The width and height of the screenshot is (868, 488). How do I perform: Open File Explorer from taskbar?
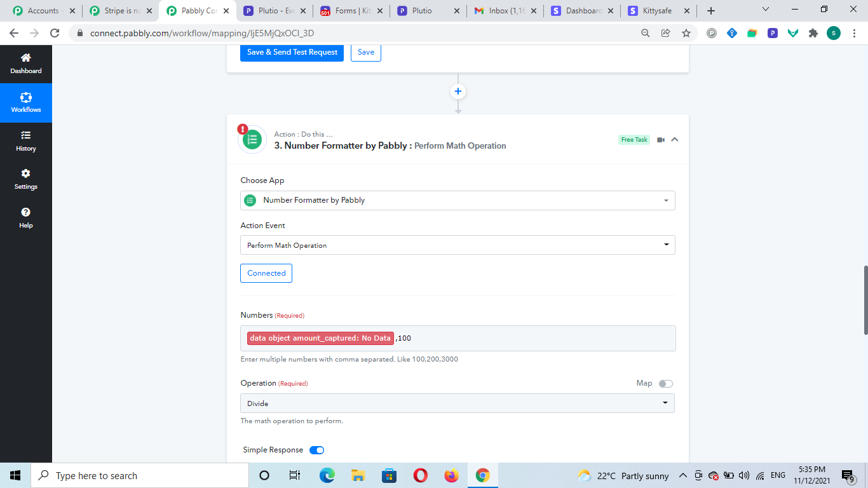[x=358, y=475]
